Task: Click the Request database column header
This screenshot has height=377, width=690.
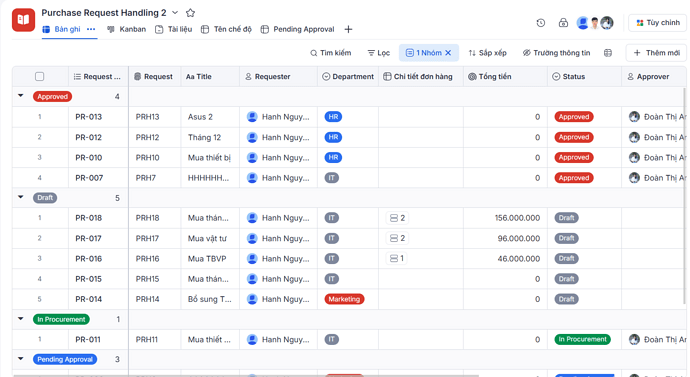Action: [x=155, y=77]
